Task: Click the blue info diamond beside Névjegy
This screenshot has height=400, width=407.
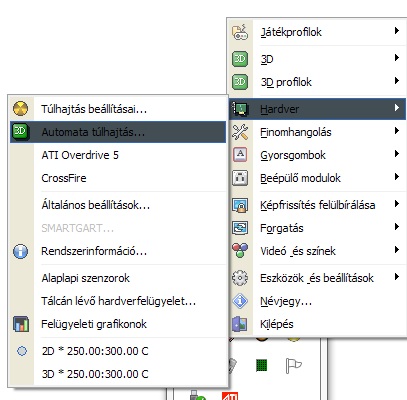Action: coord(240,301)
